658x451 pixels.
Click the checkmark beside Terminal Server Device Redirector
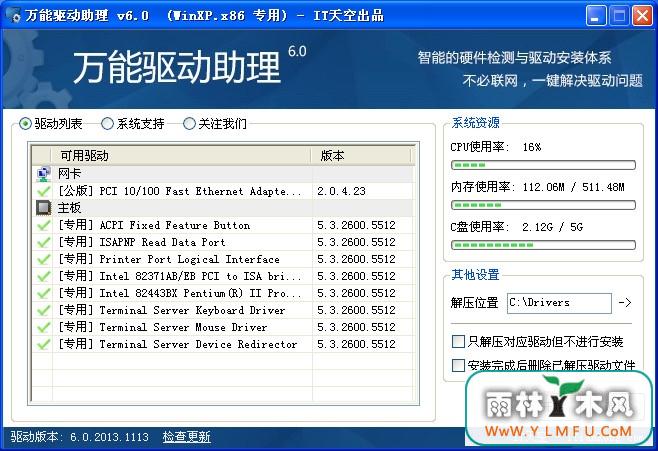tap(43, 344)
